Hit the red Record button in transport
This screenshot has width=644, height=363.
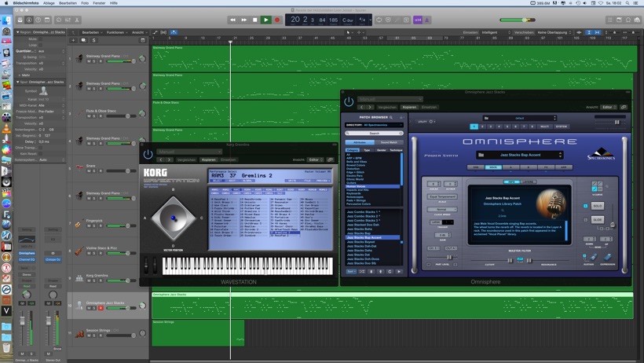277,20
